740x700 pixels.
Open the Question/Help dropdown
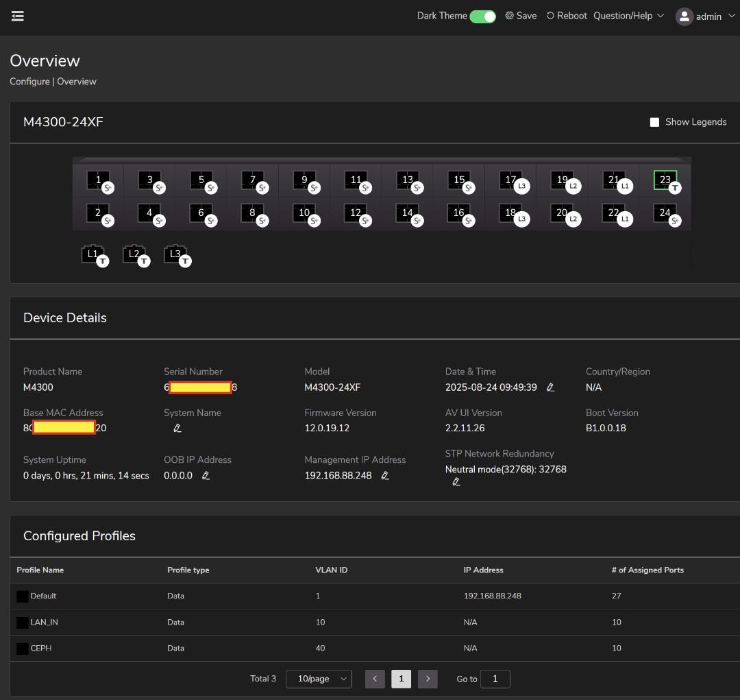pos(628,16)
